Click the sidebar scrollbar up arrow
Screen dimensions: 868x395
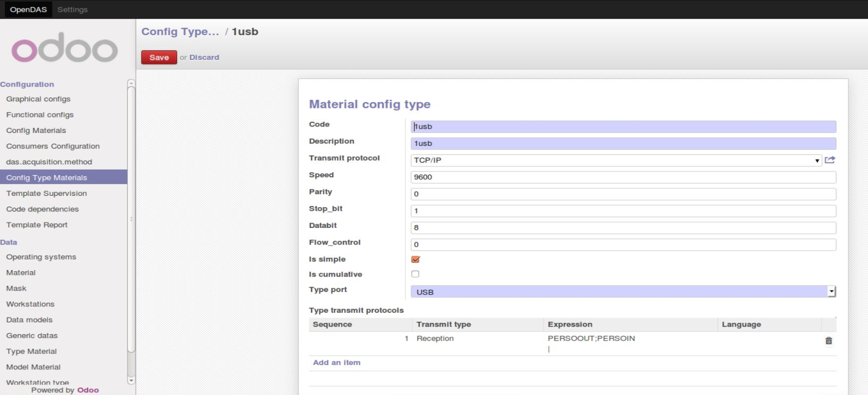click(x=131, y=83)
